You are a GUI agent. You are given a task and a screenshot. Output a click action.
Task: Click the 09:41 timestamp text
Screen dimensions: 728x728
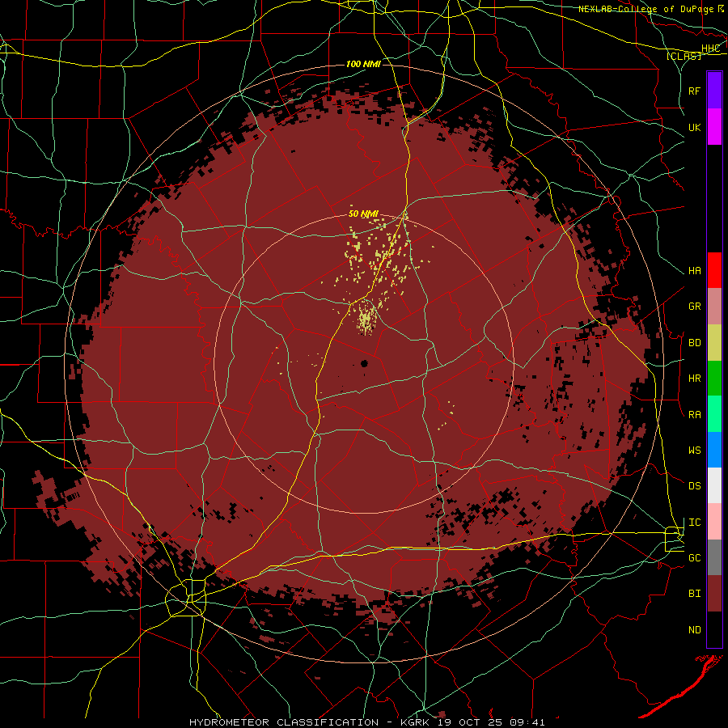coord(527,722)
